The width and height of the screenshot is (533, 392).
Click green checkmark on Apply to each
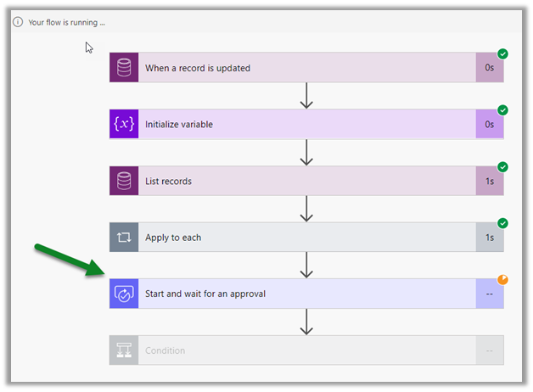502,223
